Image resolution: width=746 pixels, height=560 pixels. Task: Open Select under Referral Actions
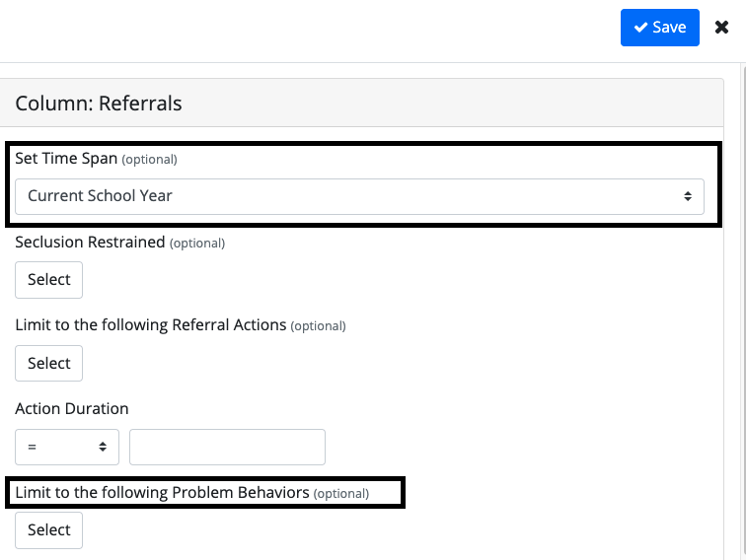click(x=48, y=363)
